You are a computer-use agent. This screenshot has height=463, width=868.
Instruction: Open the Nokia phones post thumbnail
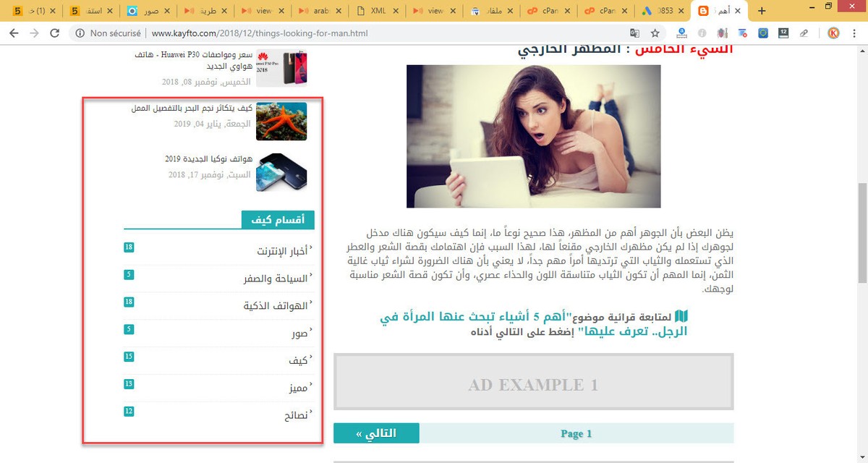(x=281, y=172)
